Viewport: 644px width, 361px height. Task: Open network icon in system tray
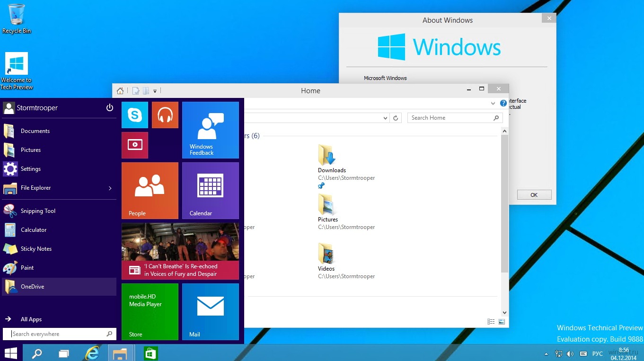coord(559,353)
